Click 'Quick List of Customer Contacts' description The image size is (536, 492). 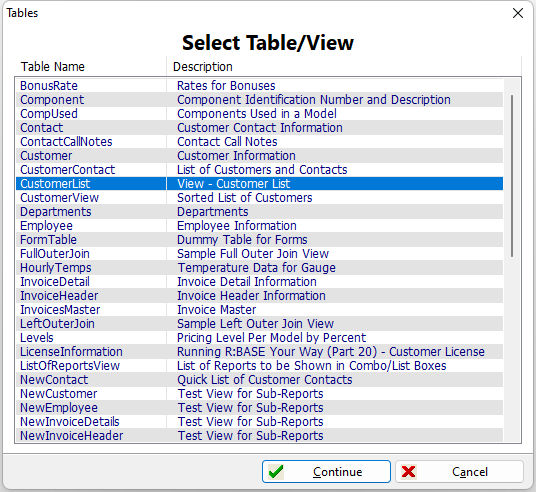pyautogui.click(x=265, y=380)
